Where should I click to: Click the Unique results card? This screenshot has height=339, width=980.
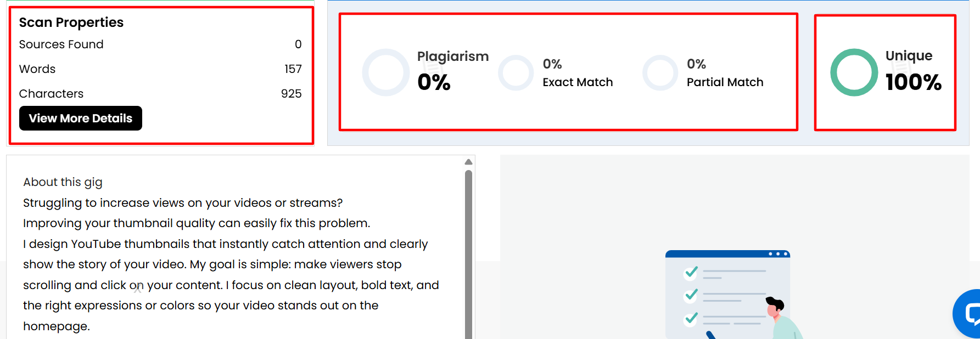click(885, 72)
